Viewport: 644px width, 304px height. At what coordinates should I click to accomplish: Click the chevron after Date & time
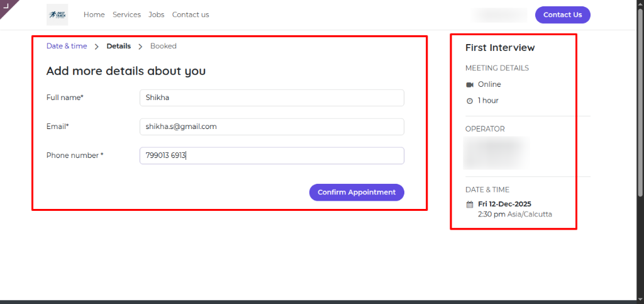[x=96, y=47]
